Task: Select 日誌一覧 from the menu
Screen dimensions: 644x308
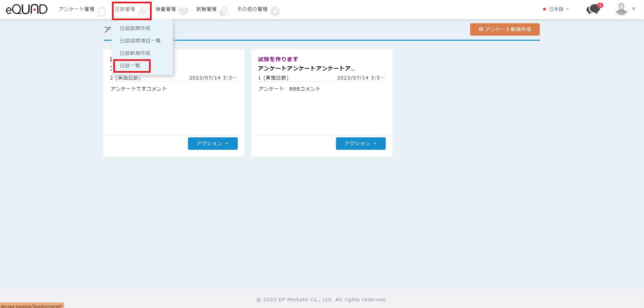Action: tap(130, 66)
